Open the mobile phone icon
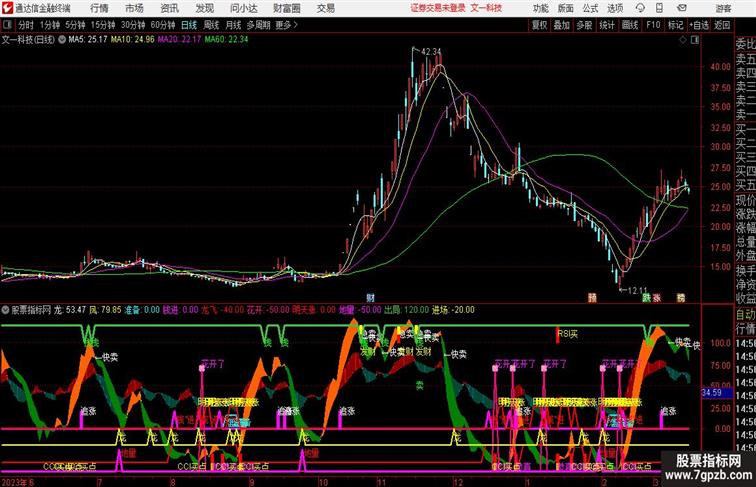This screenshot has height=487, width=756. point(659,8)
